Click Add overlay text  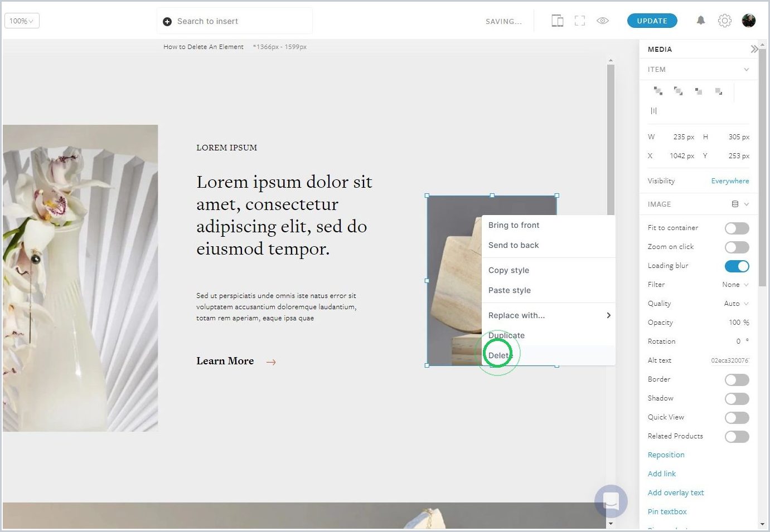pos(676,493)
